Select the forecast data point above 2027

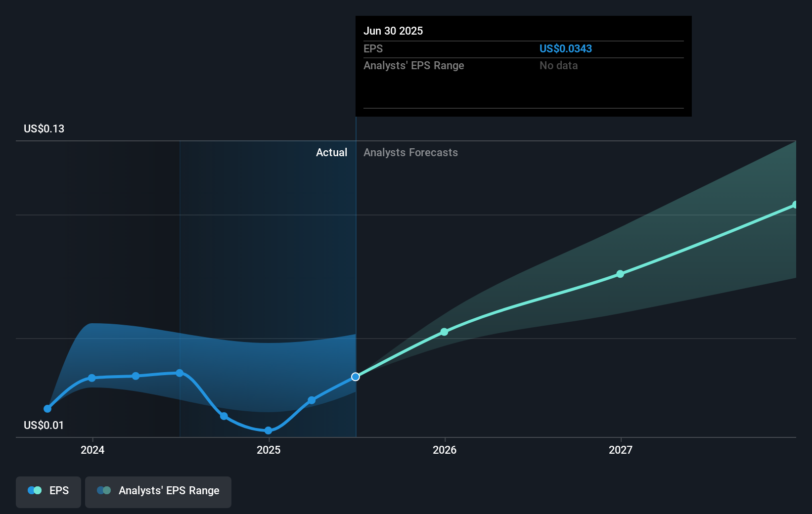[620, 274]
